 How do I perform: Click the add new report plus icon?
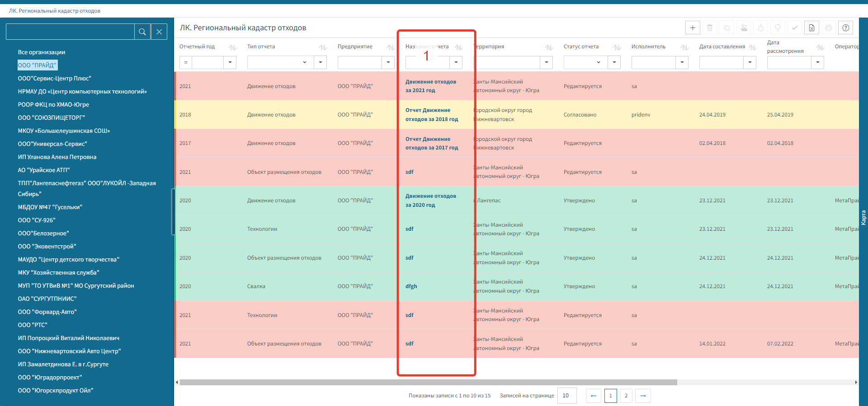(x=693, y=28)
